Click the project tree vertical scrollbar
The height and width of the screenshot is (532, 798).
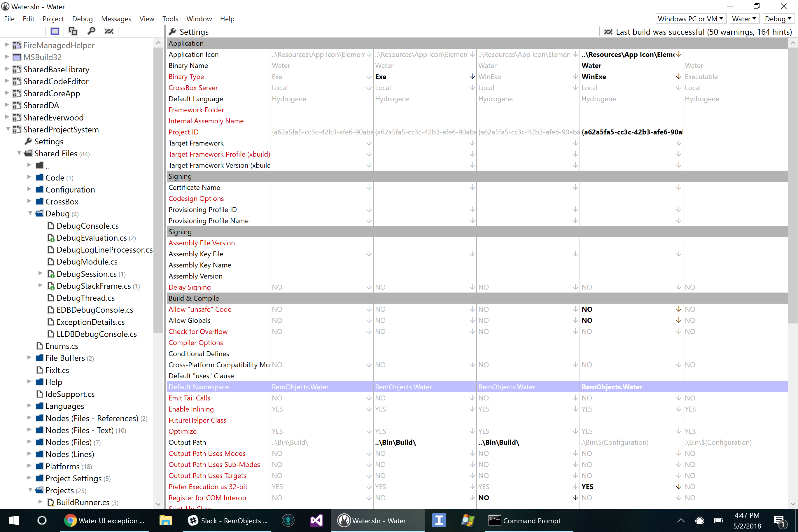coord(158,190)
